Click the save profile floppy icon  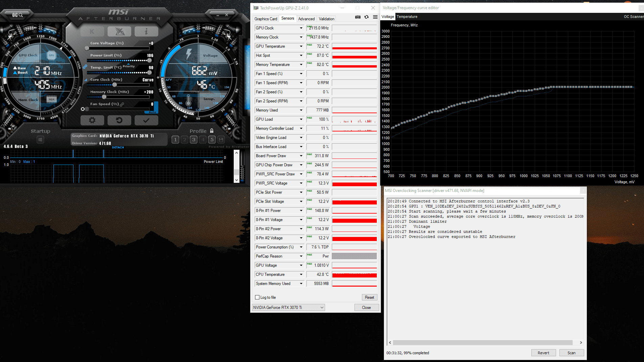(x=221, y=140)
